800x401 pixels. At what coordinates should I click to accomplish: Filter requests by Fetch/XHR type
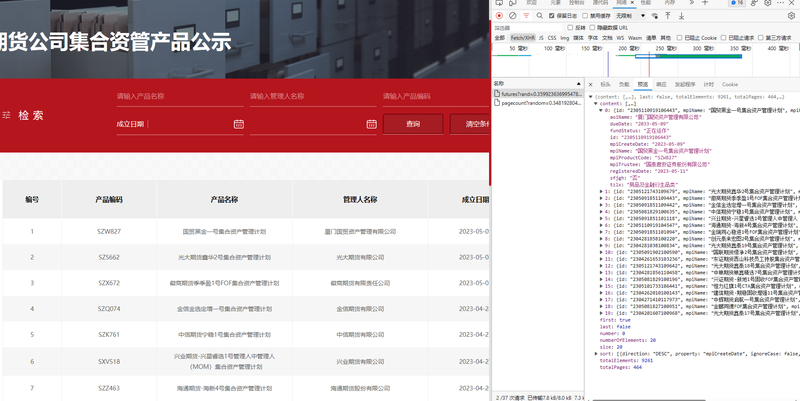523,38
